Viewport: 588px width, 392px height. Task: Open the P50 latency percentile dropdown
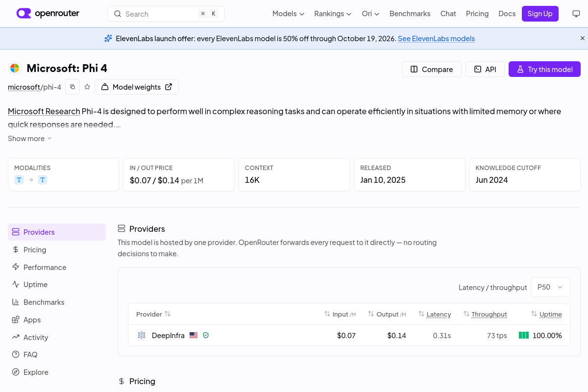click(x=551, y=287)
